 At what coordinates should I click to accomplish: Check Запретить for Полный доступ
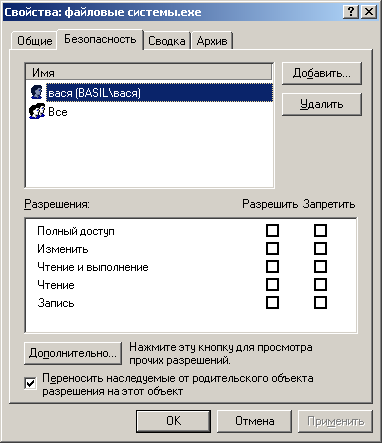pyautogui.click(x=320, y=231)
